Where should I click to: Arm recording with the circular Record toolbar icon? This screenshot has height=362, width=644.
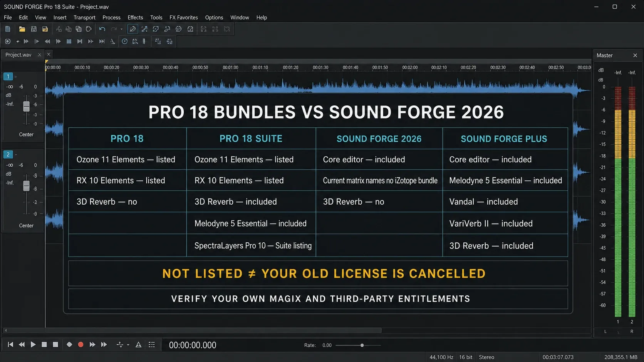[x=8, y=42]
